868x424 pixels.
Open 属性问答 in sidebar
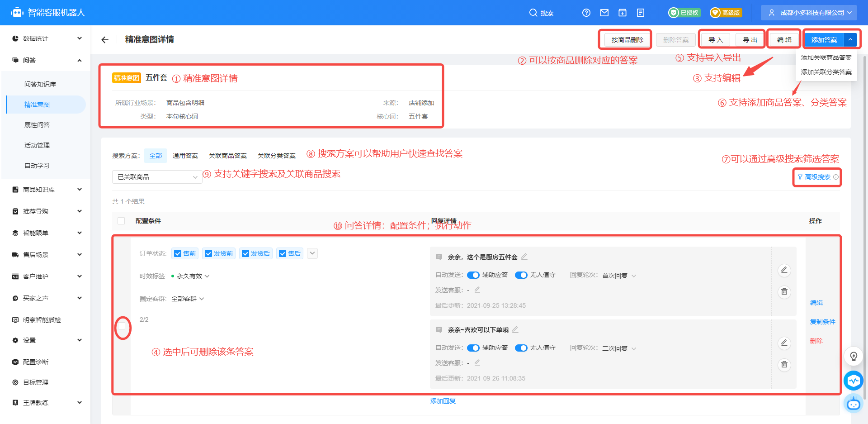coord(37,125)
